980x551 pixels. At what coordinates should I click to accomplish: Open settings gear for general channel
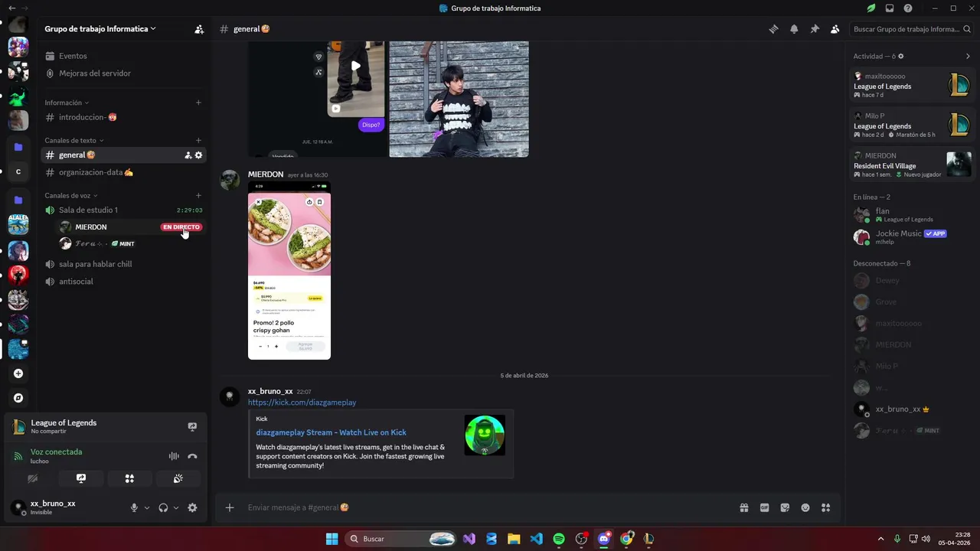click(x=198, y=155)
